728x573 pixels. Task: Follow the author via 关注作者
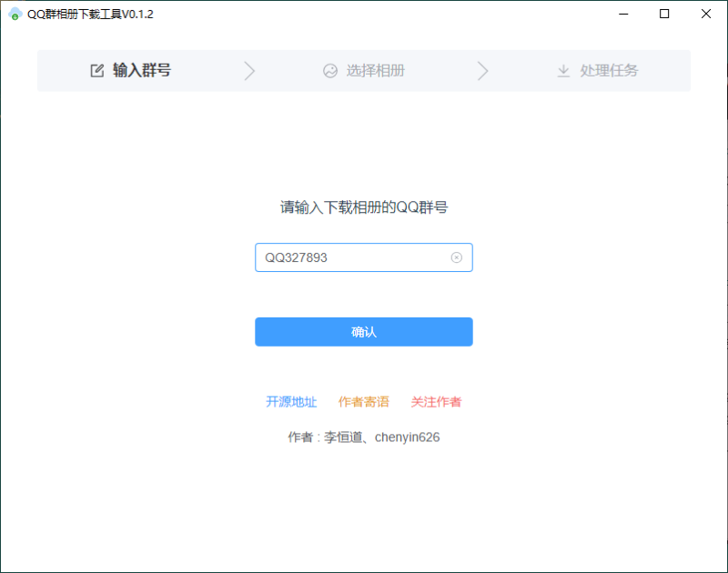(438, 401)
